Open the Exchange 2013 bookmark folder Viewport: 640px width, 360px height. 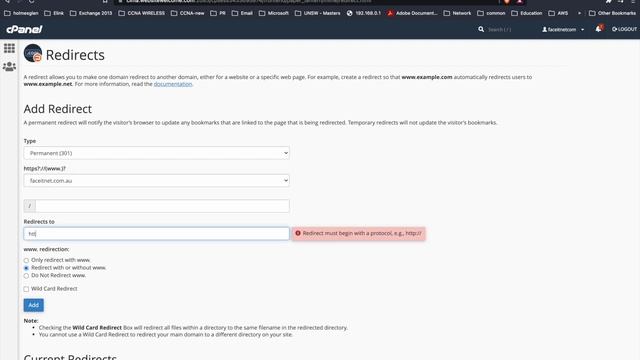click(91, 13)
